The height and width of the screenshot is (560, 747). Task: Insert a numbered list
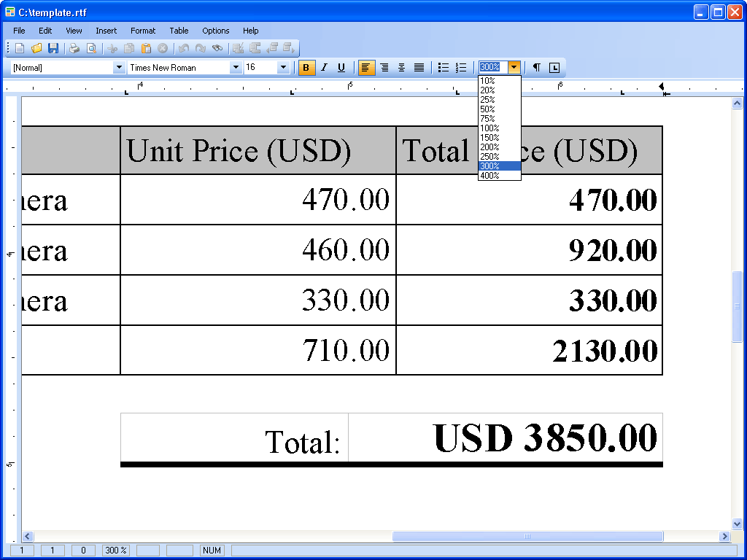click(460, 68)
